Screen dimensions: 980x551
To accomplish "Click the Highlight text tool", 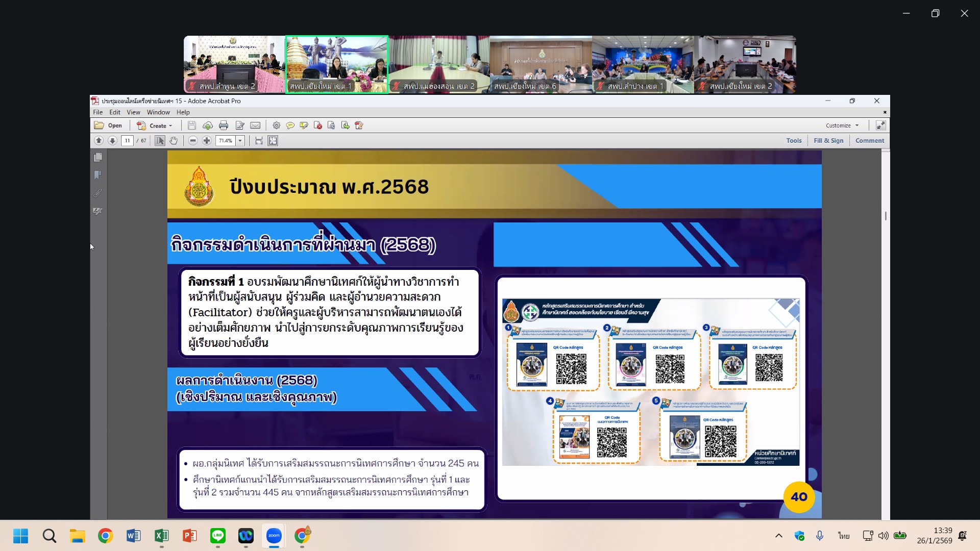I will point(304,126).
